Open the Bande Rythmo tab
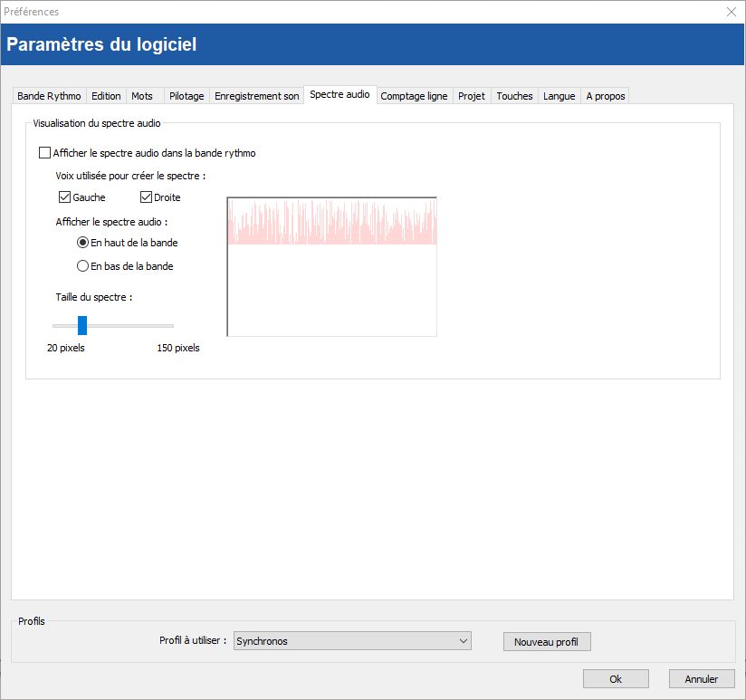Screen dimensions: 746x700 coord(49,96)
